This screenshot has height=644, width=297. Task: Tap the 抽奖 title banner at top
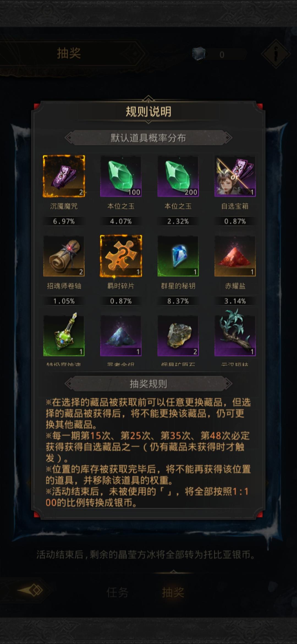[x=69, y=53]
